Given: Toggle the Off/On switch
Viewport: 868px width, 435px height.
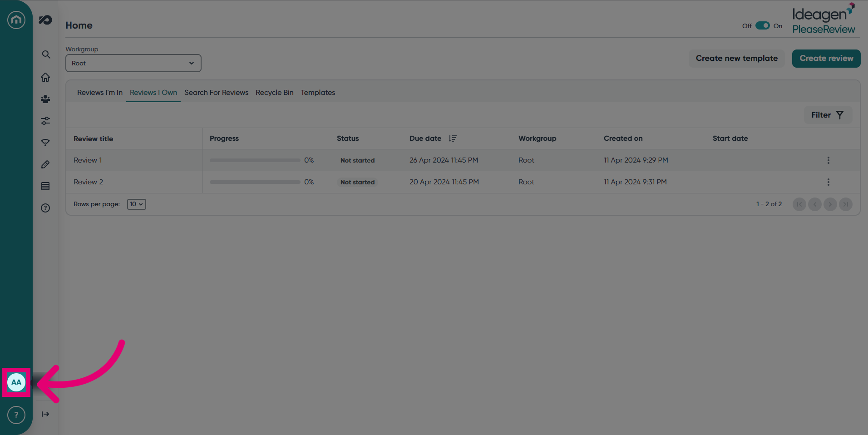Looking at the screenshot, I should coord(763,26).
